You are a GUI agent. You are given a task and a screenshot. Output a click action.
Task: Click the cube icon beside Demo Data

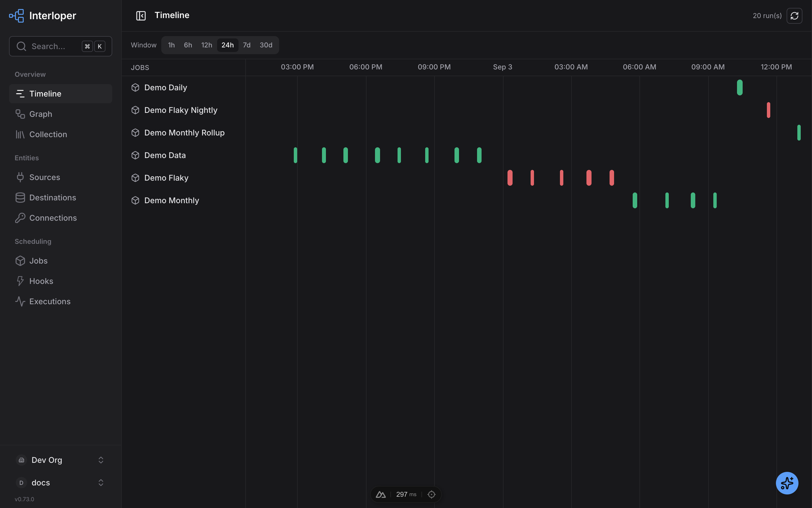[x=135, y=155]
